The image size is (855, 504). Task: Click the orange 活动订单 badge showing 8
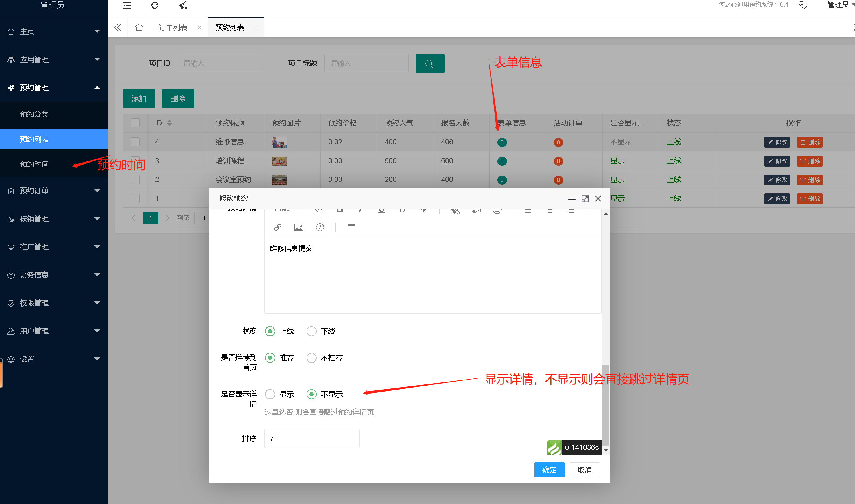[x=558, y=142]
